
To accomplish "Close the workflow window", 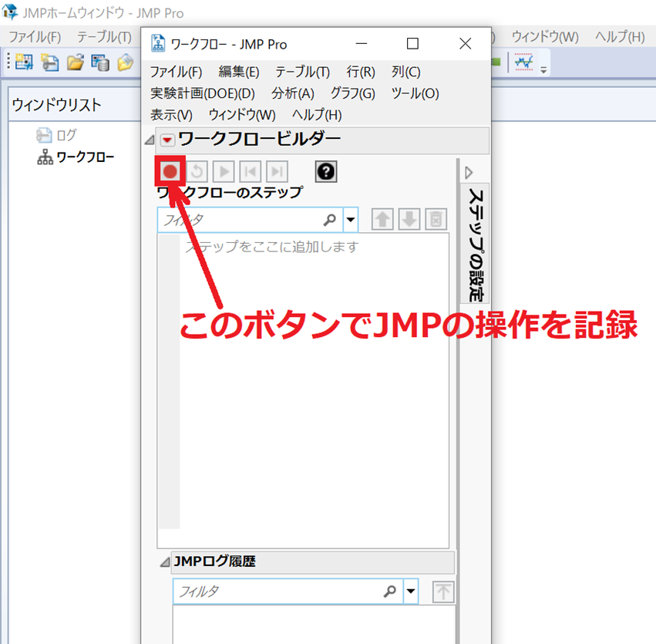I will point(466,43).
